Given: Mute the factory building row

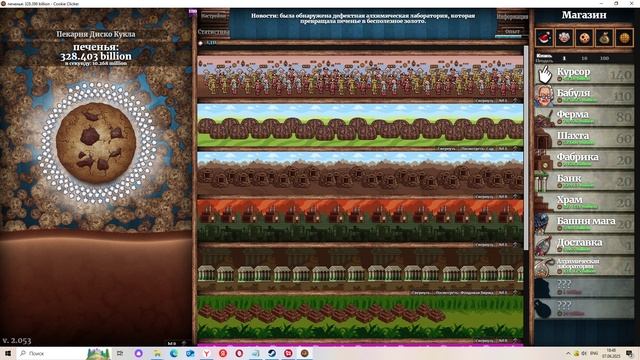Looking at the screenshot, I should click(484, 244).
